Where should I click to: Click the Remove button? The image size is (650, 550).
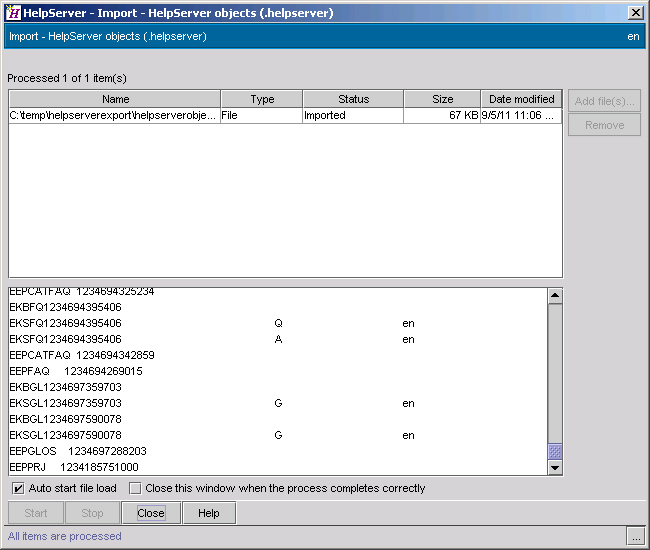(x=604, y=125)
